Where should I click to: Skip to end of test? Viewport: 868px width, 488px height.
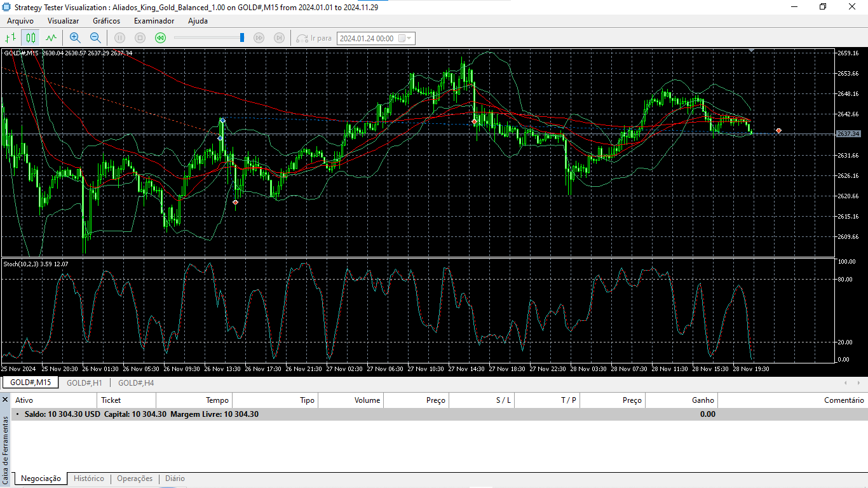pyautogui.click(x=279, y=38)
